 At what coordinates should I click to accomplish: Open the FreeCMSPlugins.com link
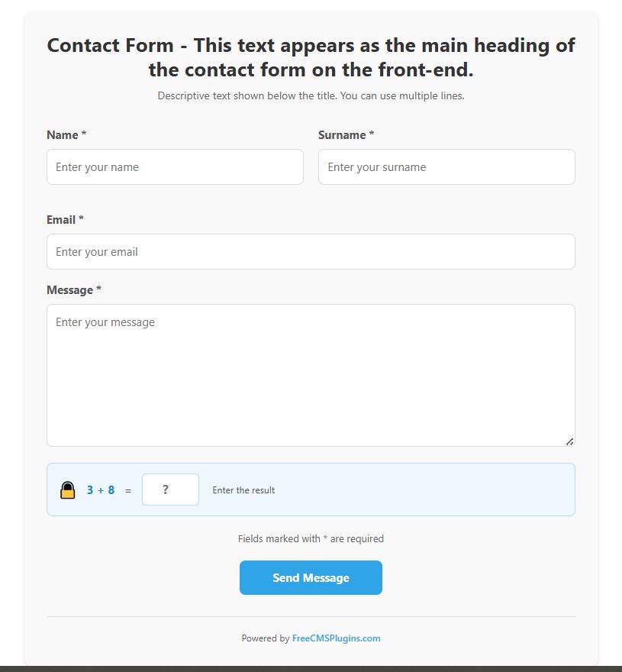[337, 638]
